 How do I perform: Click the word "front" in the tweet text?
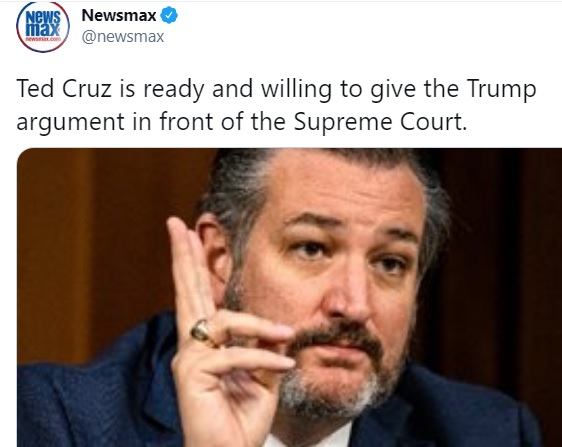pos(186,122)
